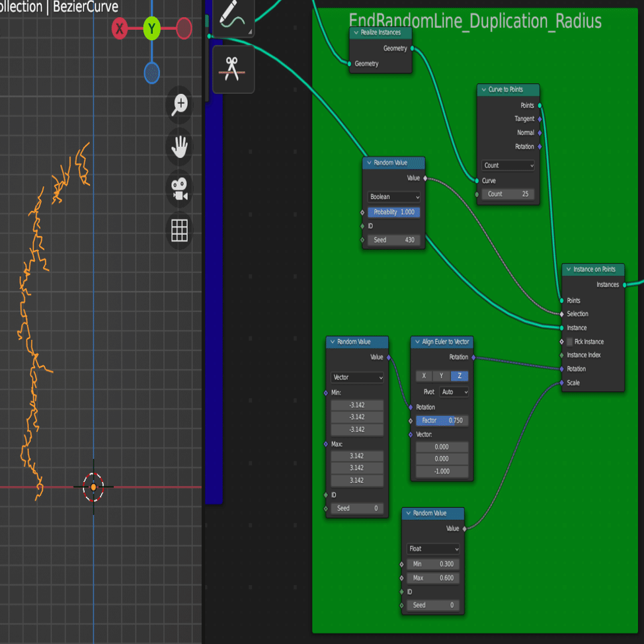Click the Instance Index label
Image resolution: width=644 pixels, height=644 pixels.
pyautogui.click(x=584, y=355)
